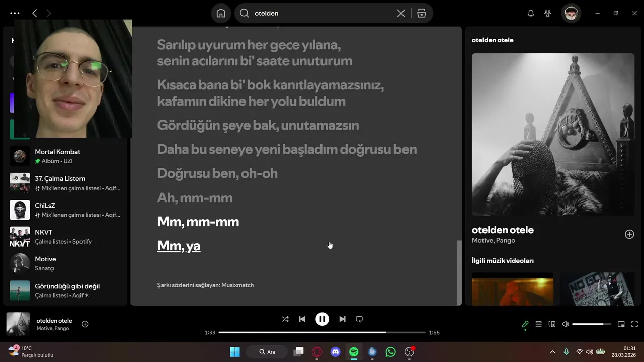
Task: Open Mortal Kombat album in library
Action: point(65,156)
